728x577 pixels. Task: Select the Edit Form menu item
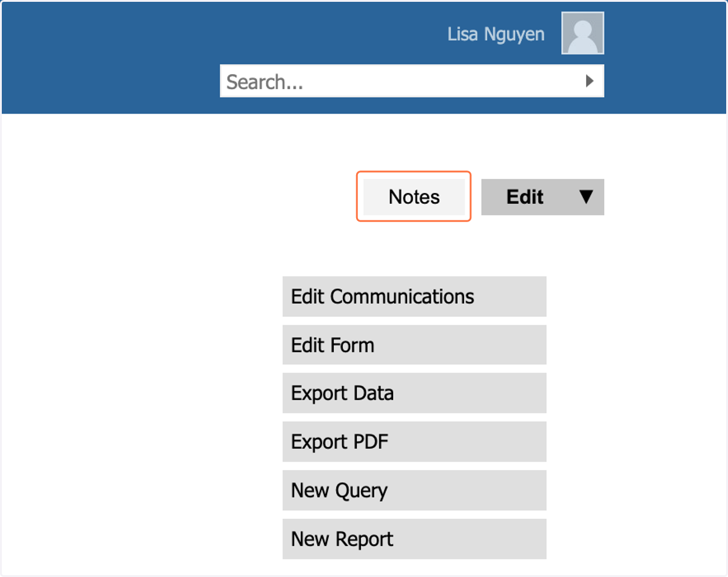tap(414, 345)
